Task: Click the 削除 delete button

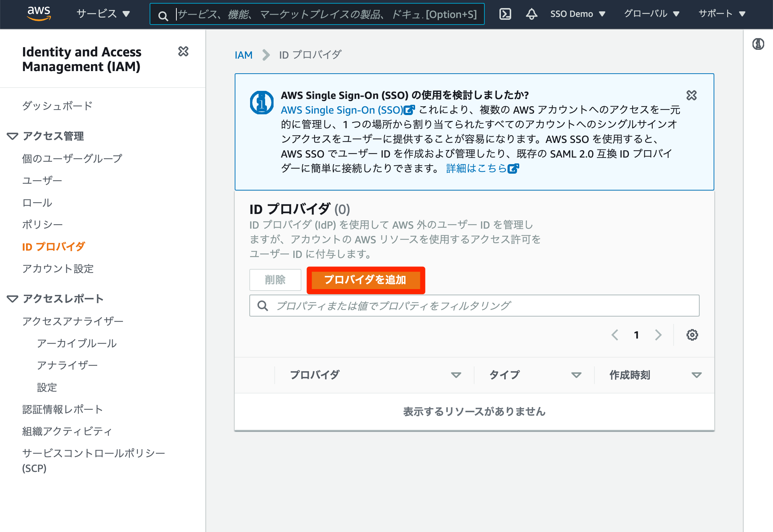Action: click(275, 280)
